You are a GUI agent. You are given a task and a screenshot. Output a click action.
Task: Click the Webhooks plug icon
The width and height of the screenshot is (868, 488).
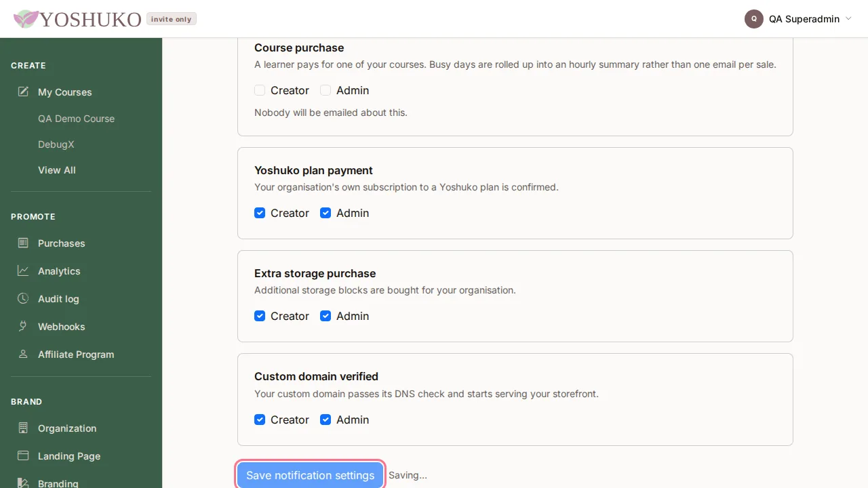(x=23, y=326)
